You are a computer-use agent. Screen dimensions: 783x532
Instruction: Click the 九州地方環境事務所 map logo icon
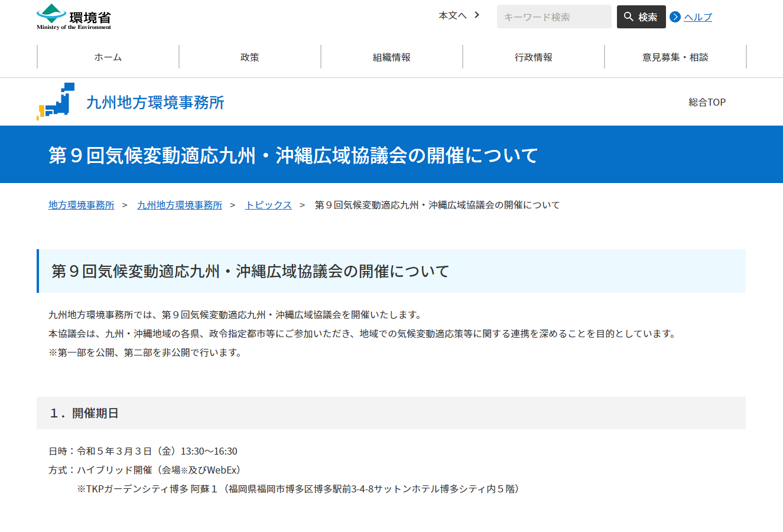coord(56,102)
